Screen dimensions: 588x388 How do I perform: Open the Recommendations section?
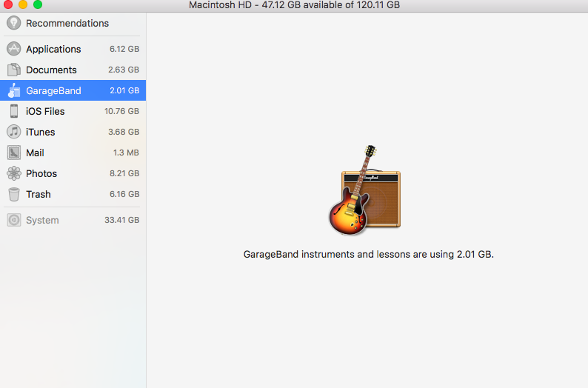pyautogui.click(x=67, y=23)
